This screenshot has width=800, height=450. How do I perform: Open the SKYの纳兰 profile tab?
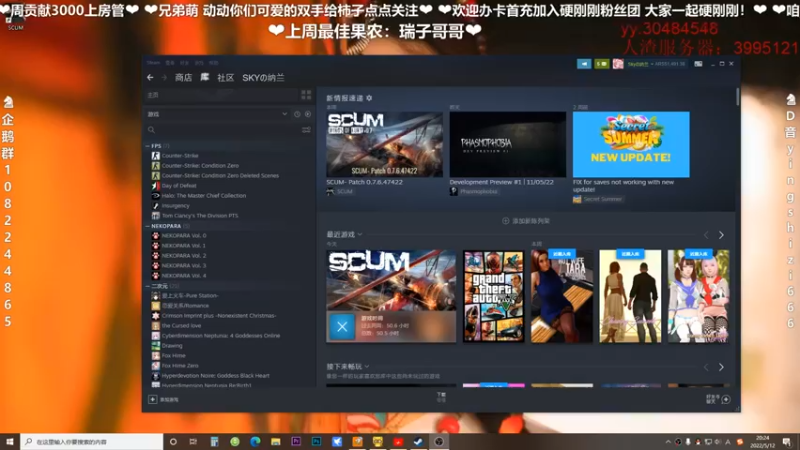263,78
